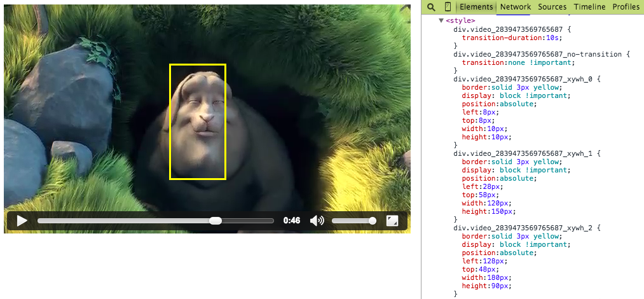Viewport: 644px width, 299px height.
Task: Collapse the <style> node triangle
Action: (x=441, y=20)
